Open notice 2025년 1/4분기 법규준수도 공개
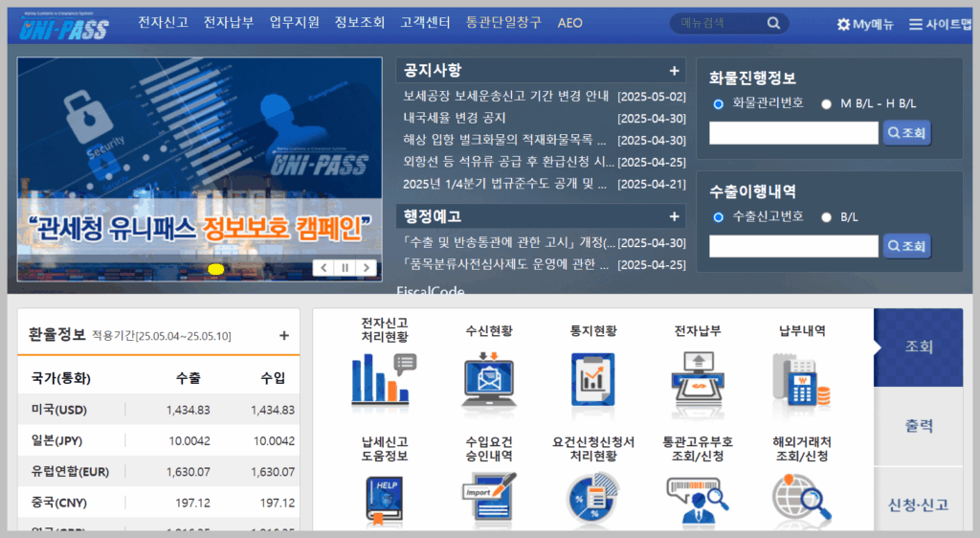980x538 pixels. pos(504,184)
